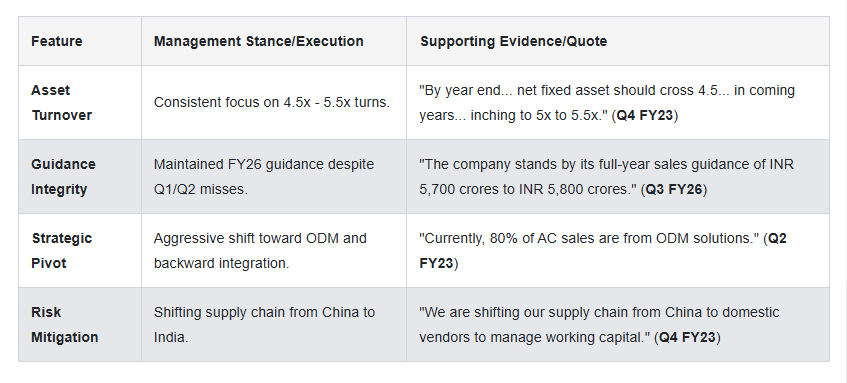Click the Shifting supply chain to India cell
This screenshot has height=383, width=847.
(264, 325)
